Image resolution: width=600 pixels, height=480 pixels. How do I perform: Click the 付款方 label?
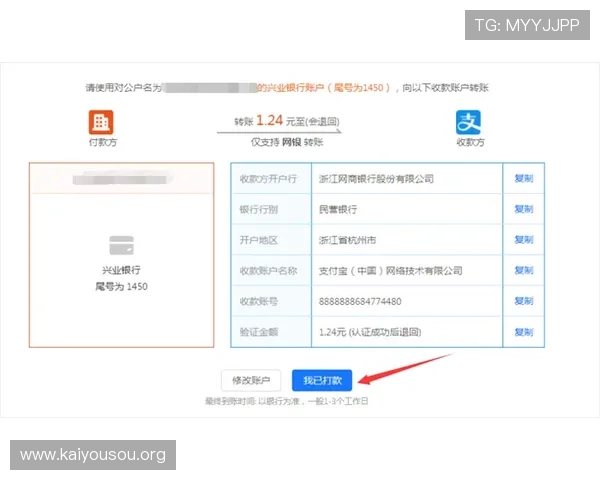coord(103,142)
